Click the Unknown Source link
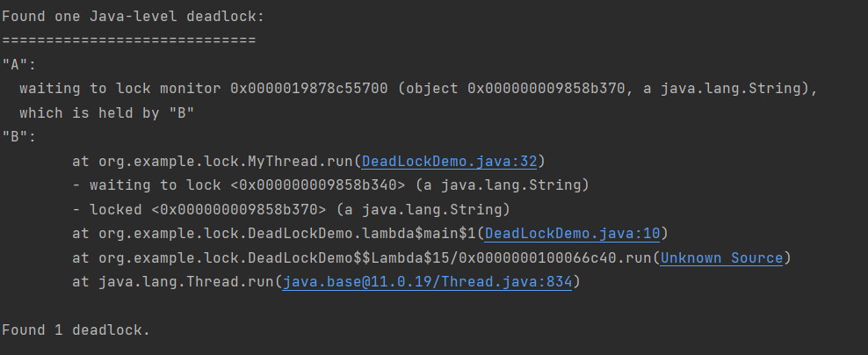This screenshot has width=868, height=355. pyautogui.click(x=721, y=257)
